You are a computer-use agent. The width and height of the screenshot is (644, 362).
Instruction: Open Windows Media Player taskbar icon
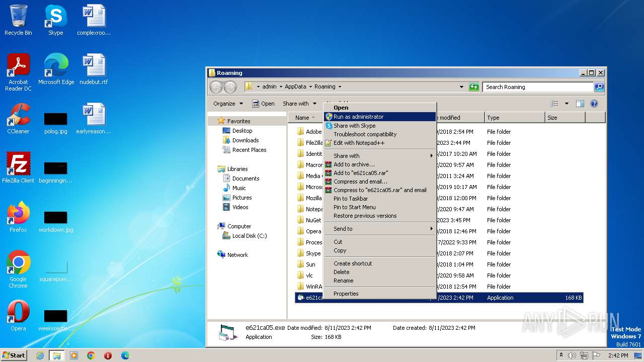click(74, 355)
